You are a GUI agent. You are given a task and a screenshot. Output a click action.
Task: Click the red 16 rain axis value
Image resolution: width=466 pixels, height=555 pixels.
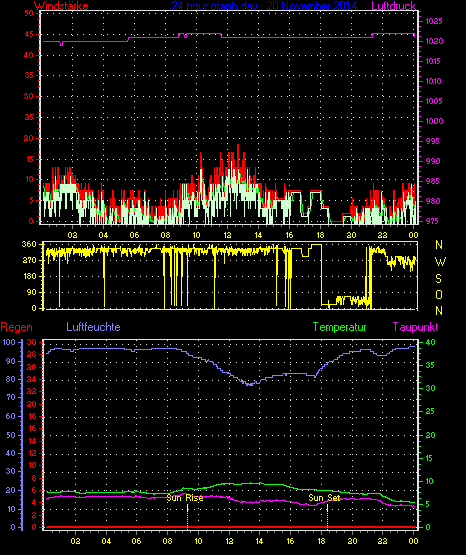pyautogui.click(x=32, y=428)
